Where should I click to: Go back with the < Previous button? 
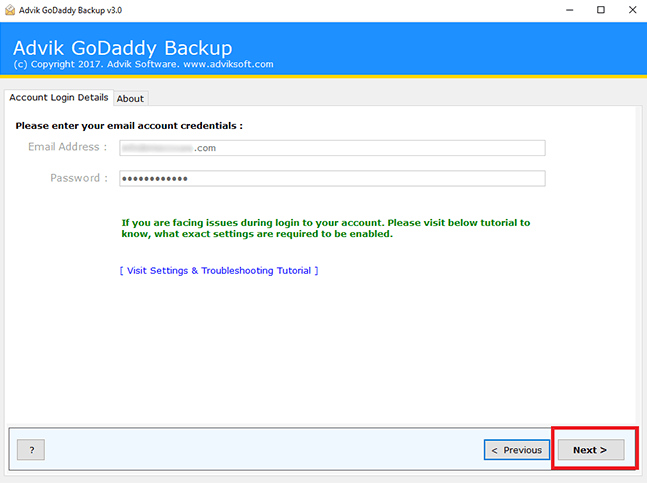pos(517,450)
